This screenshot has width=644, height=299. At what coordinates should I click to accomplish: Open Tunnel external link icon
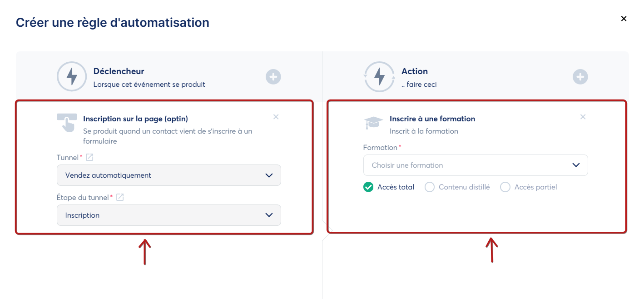point(90,157)
